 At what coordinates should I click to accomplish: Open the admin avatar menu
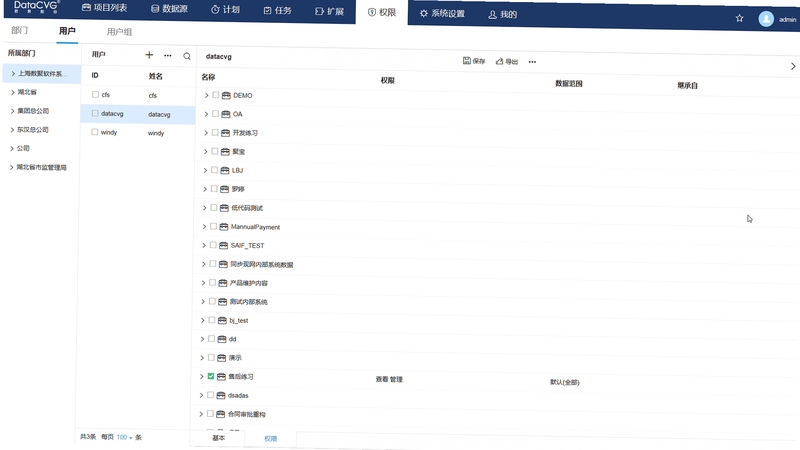tap(766, 19)
